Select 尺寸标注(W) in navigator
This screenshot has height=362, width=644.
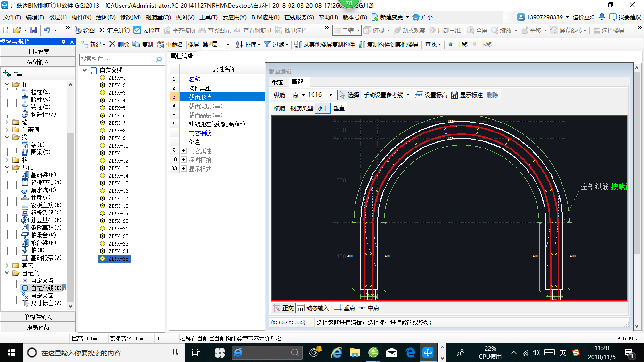[x=41, y=303]
